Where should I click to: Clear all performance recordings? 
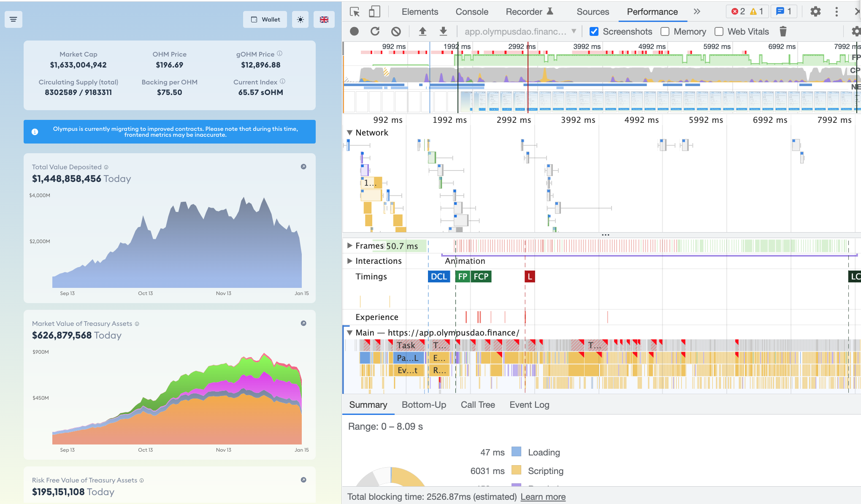(x=396, y=31)
